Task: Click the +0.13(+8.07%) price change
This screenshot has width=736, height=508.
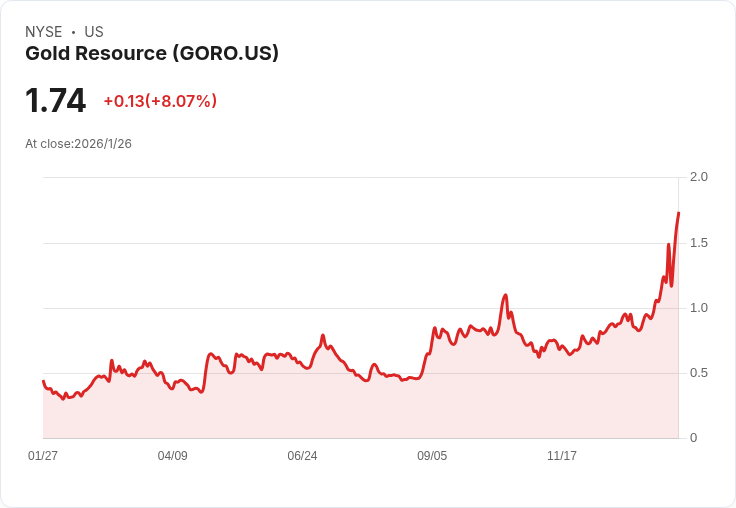Action: (x=160, y=101)
